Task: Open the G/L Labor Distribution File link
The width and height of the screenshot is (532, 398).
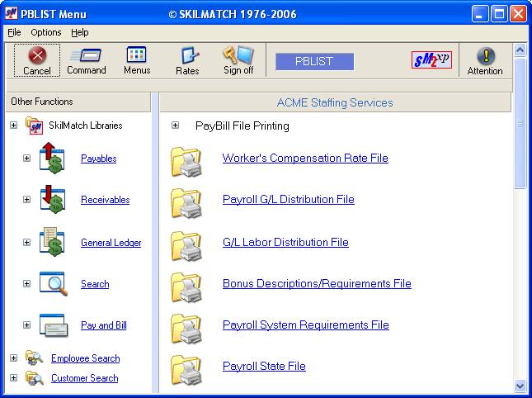Action: pos(285,242)
